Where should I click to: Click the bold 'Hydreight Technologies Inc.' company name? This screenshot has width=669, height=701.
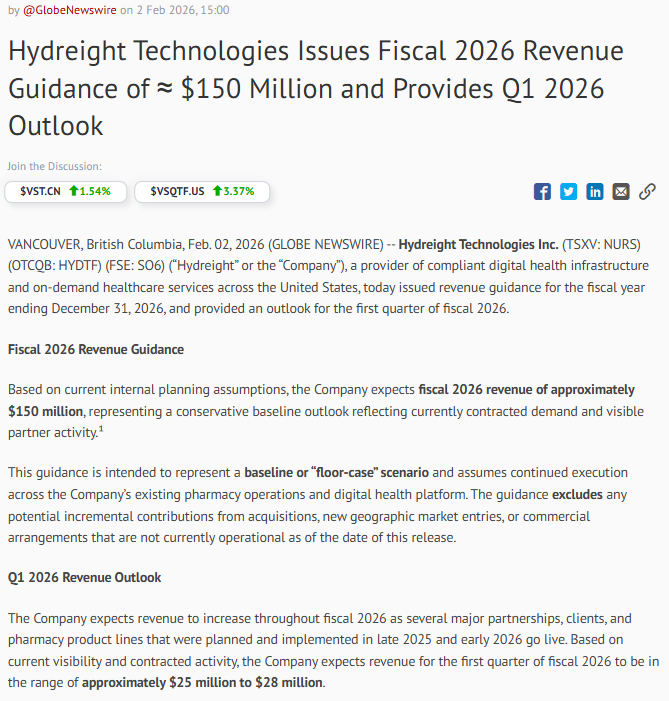478,245
